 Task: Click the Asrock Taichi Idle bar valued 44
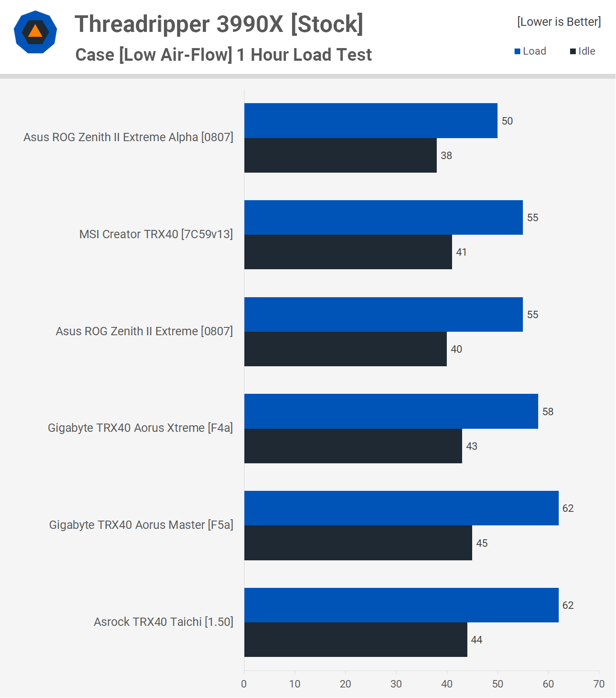click(x=355, y=640)
